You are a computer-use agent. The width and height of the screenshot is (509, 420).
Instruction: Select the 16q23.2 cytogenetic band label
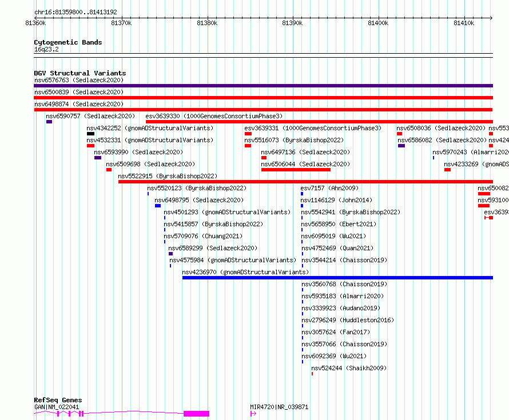[46, 49]
